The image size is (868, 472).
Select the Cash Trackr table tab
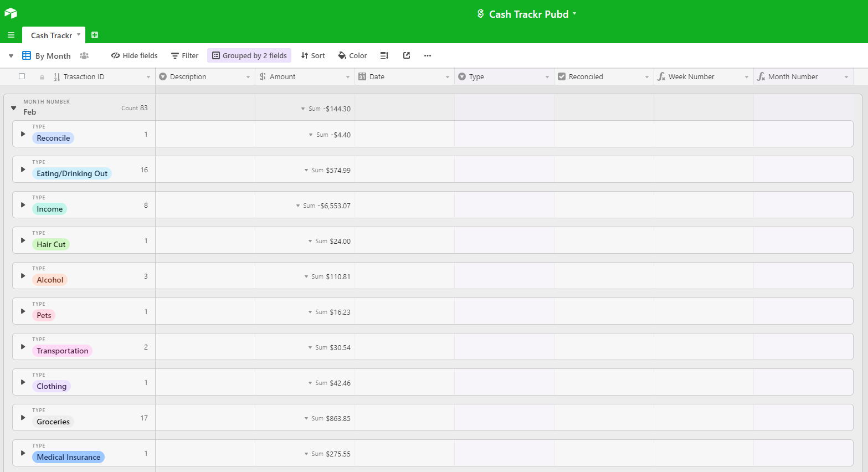point(52,35)
